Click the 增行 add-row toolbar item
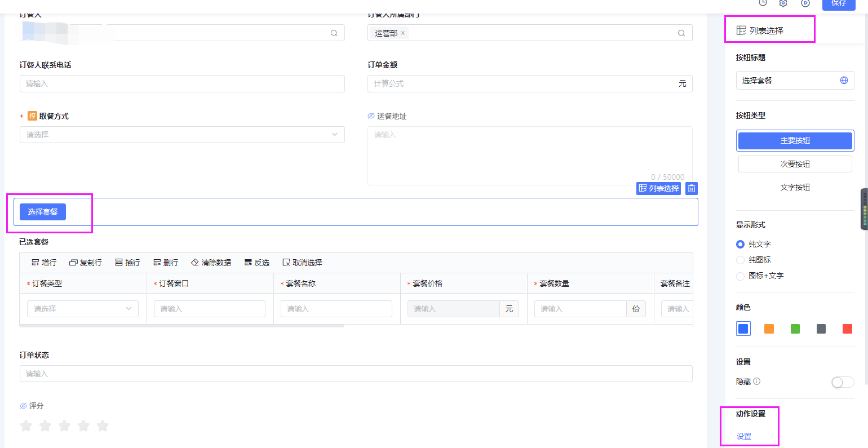This screenshot has width=868, height=448. coord(44,263)
